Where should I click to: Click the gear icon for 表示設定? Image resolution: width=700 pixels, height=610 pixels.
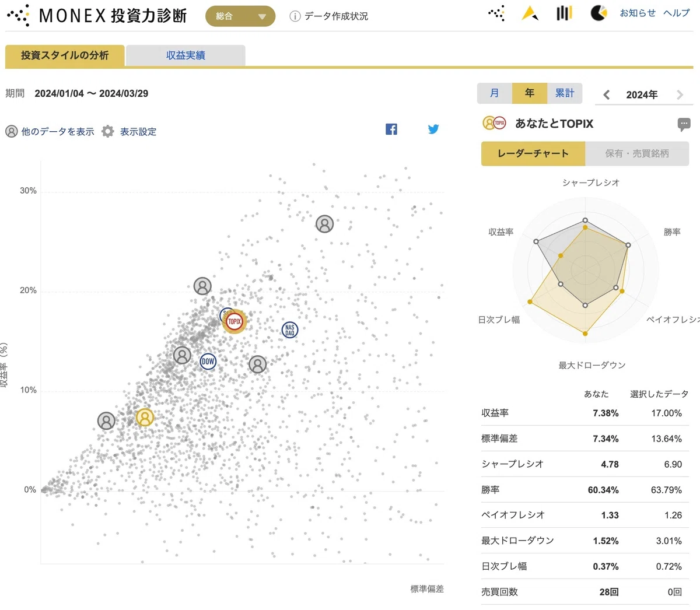(108, 131)
